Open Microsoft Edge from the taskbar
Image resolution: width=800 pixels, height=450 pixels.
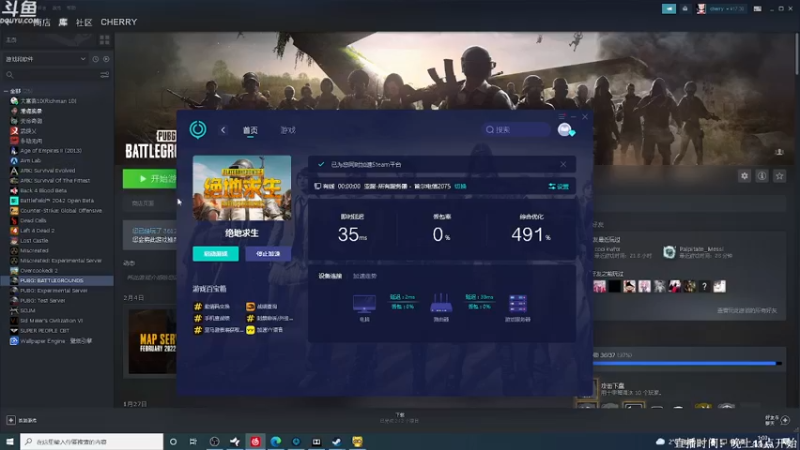[276, 441]
